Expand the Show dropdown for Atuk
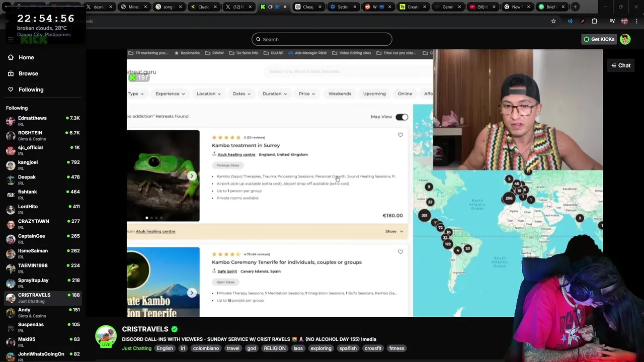 coord(394,231)
